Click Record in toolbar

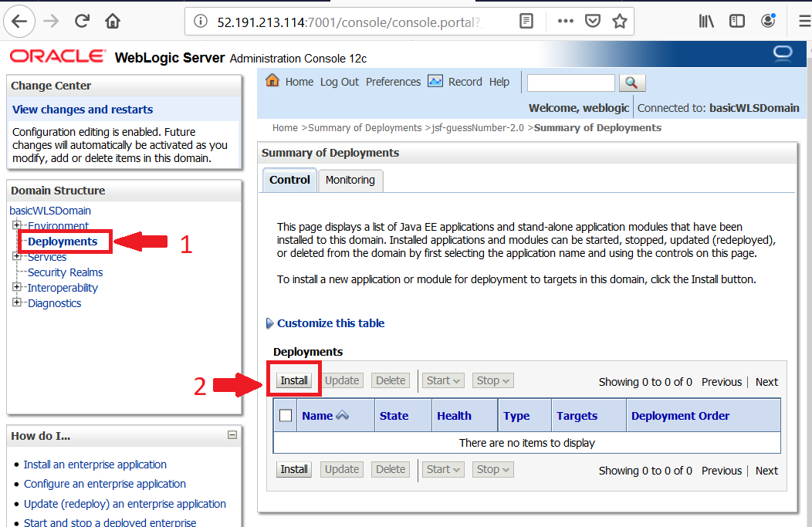tap(465, 82)
